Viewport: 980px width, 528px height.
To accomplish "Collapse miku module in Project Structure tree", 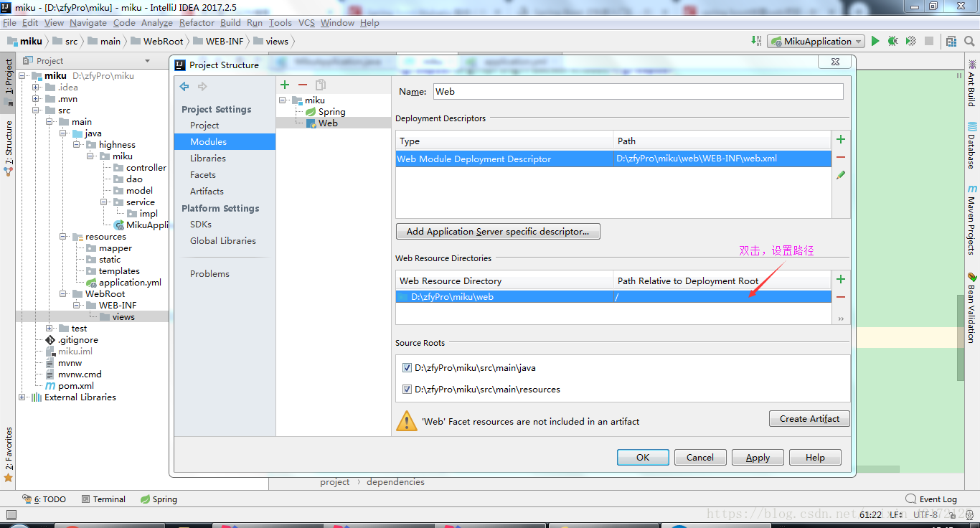I will tap(283, 100).
